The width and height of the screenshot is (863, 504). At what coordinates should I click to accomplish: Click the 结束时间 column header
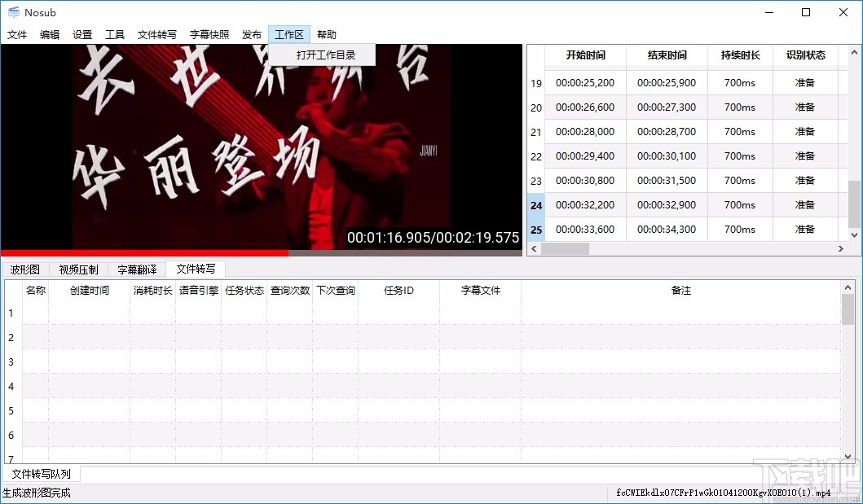667,55
